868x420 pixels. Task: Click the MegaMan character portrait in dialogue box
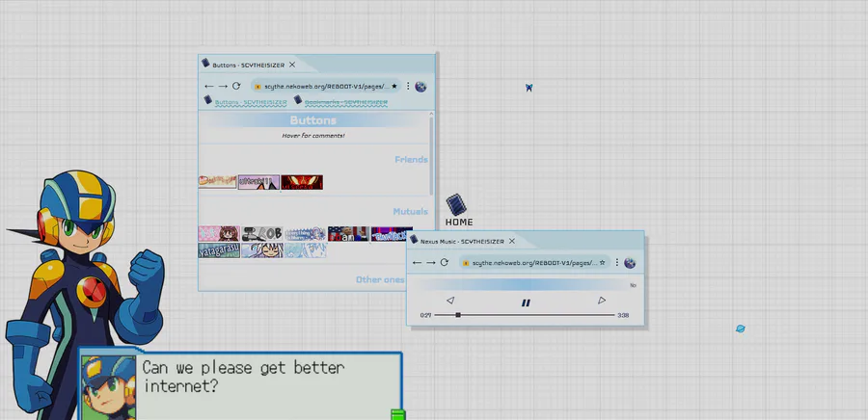coord(108,387)
